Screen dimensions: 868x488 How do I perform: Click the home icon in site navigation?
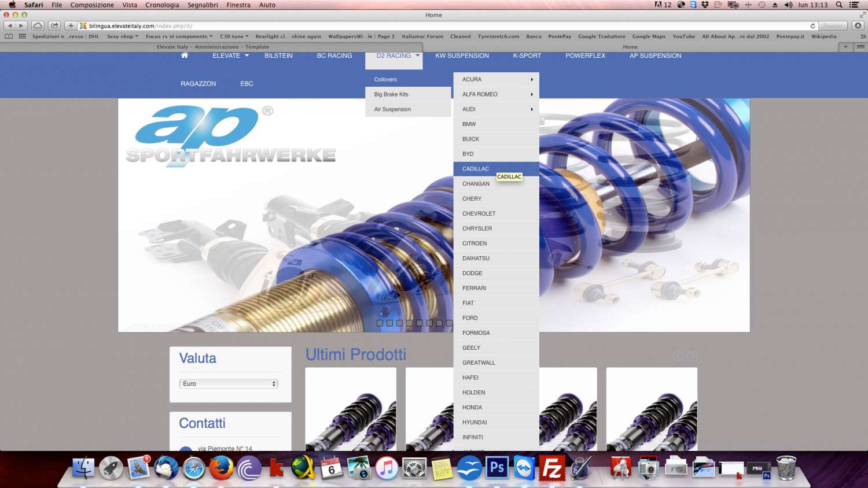(185, 56)
